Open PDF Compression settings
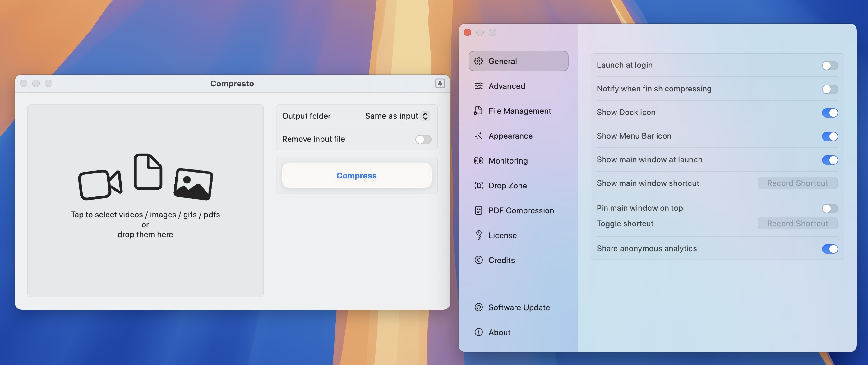The width and height of the screenshot is (868, 365). [x=518, y=210]
